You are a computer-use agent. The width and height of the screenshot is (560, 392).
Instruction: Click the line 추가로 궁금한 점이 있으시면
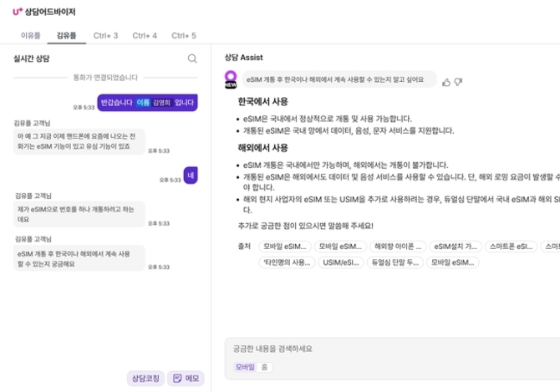click(x=305, y=226)
